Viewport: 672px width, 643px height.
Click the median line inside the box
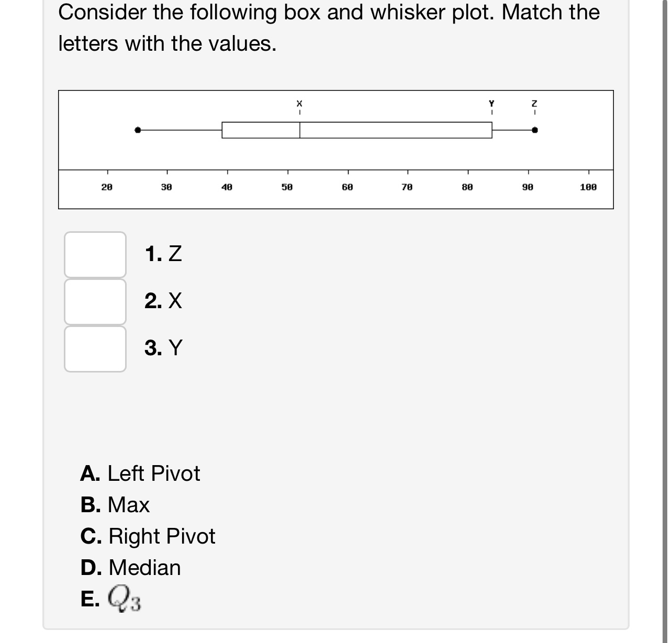tap(299, 129)
